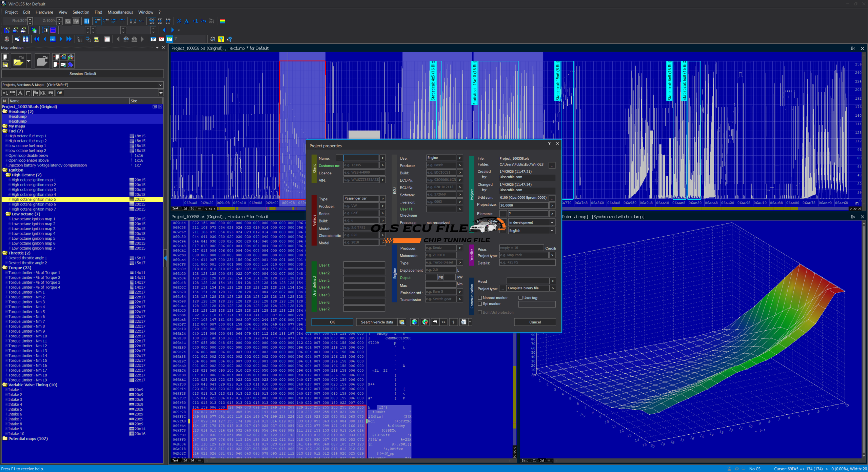Click the percent difference display icon

pos(179,21)
